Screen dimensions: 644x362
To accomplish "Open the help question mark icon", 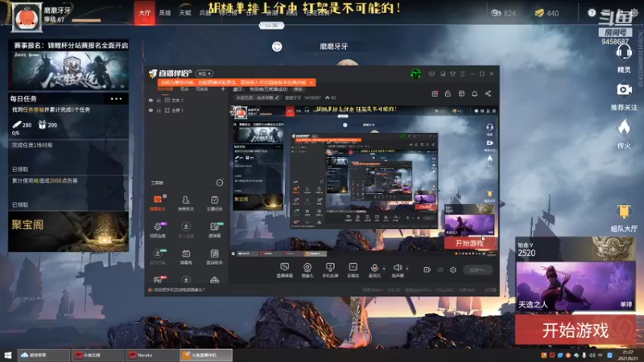I will [592, 13].
